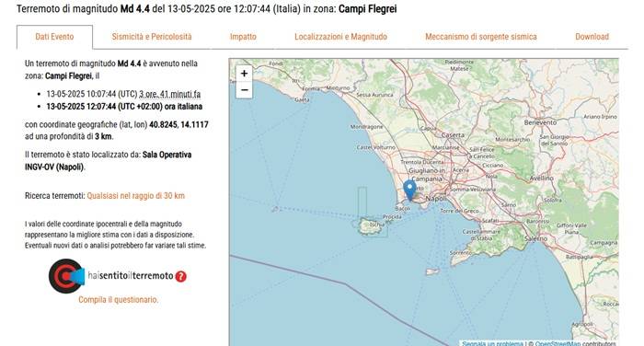Open the OpenStreetMap attribution link
The height and width of the screenshot is (346, 644).
tap(558, 343)
